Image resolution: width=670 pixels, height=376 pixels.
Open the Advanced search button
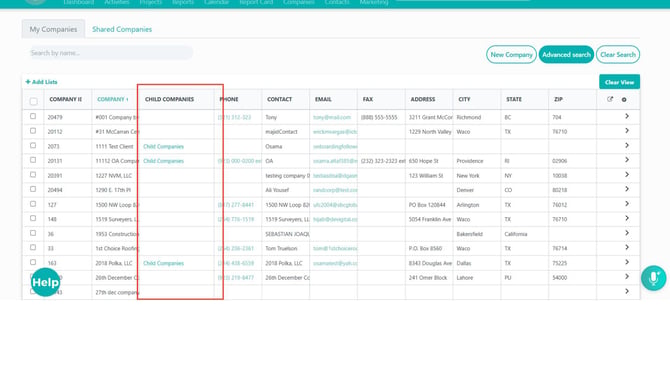[566, 55]
